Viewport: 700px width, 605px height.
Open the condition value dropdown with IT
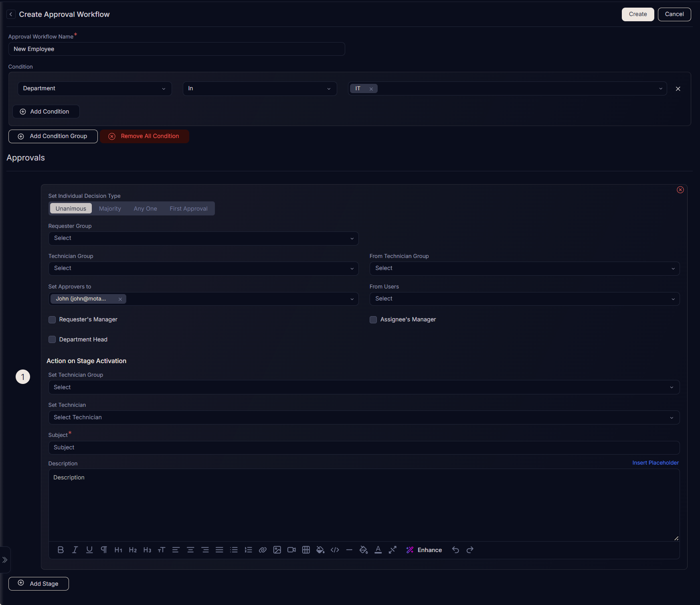click(508, 89)
